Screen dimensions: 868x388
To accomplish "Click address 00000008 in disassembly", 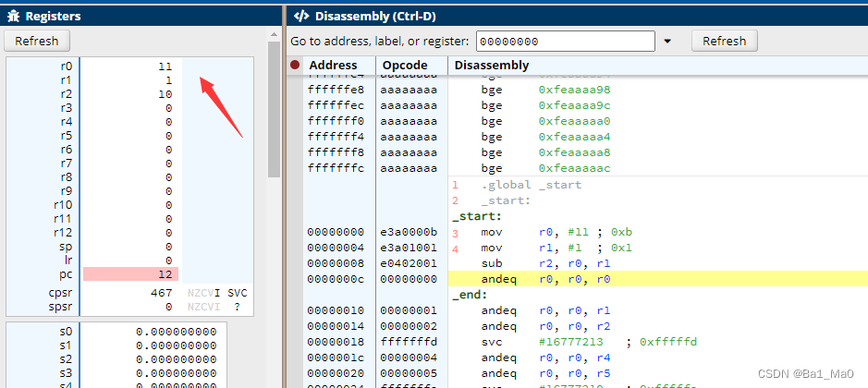I will 336,264.
